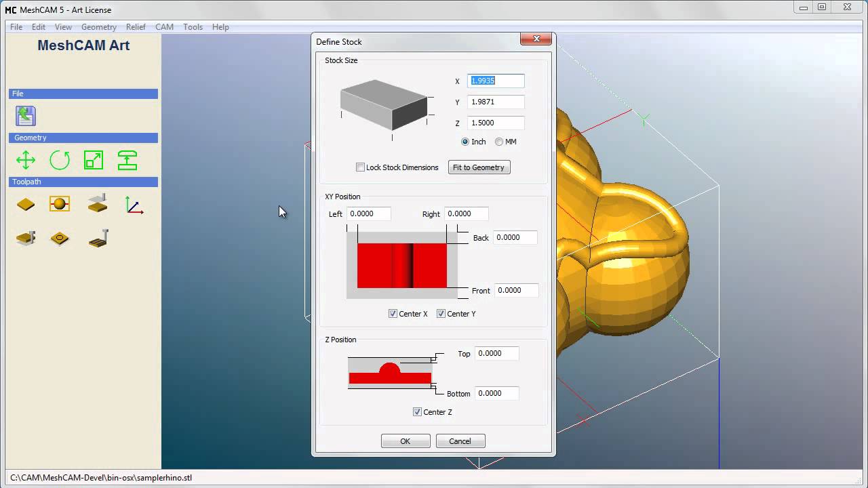This screenshot has width=868, height=488.
Task: Click the keep-out region circle block icon
Action: (60, 239)
